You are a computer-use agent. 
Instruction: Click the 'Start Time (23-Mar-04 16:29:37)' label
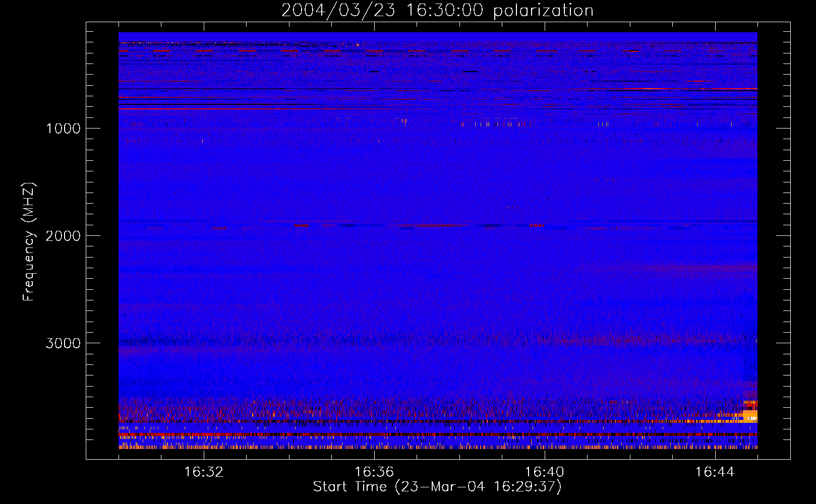[x=437, y=487]
